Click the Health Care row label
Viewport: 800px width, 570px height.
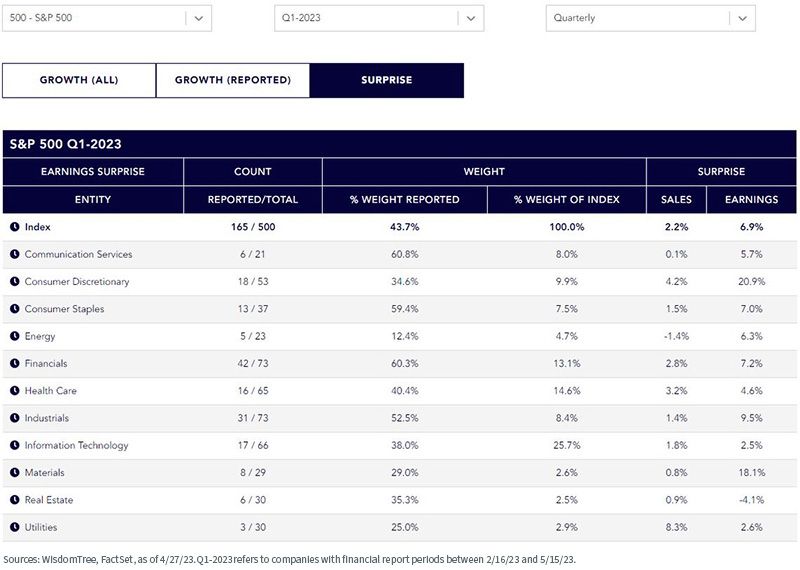tap(51, 390)
